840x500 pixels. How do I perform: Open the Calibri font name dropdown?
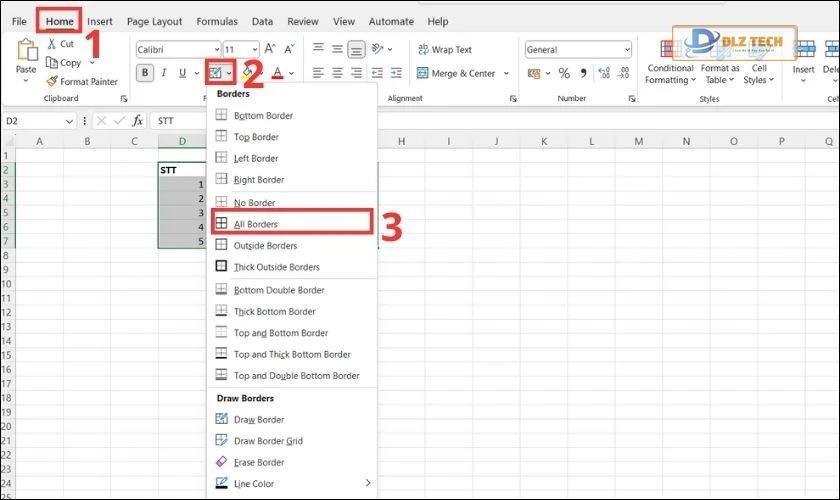(x=178, y=49)
